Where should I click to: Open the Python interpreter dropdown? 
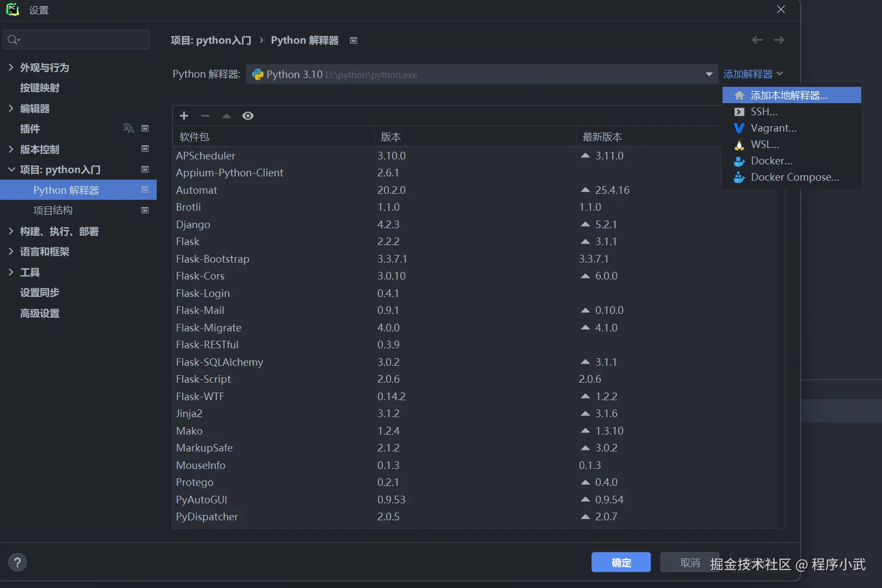[482, 74]
